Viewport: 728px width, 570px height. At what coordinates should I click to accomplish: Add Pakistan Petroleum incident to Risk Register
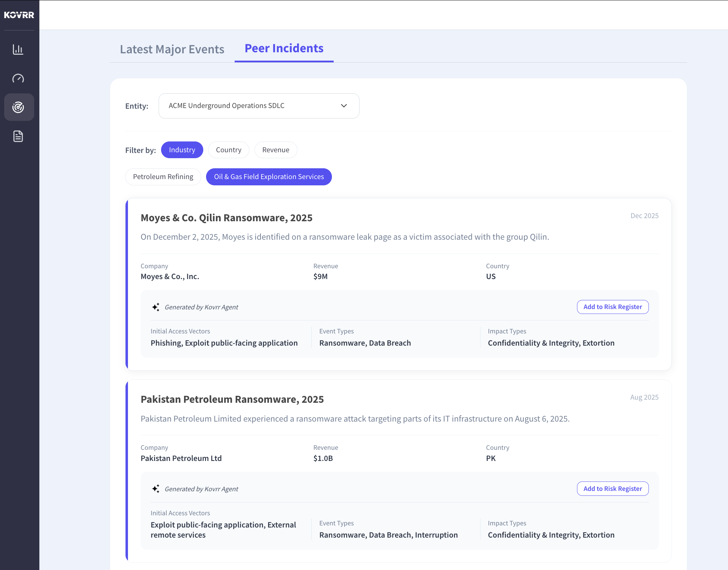pos(613,489)
